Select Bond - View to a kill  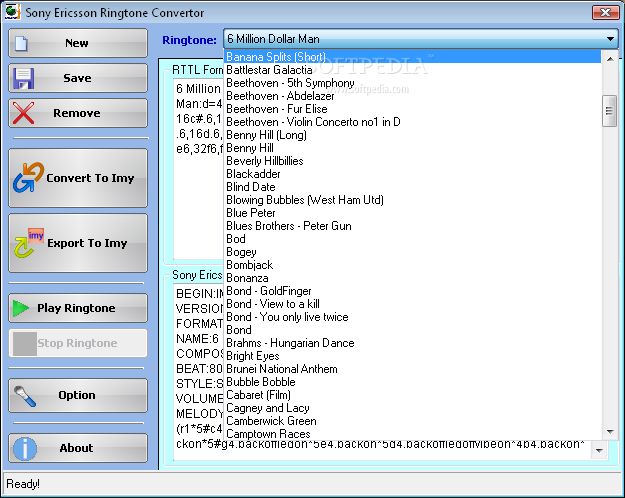pos(412,304)
